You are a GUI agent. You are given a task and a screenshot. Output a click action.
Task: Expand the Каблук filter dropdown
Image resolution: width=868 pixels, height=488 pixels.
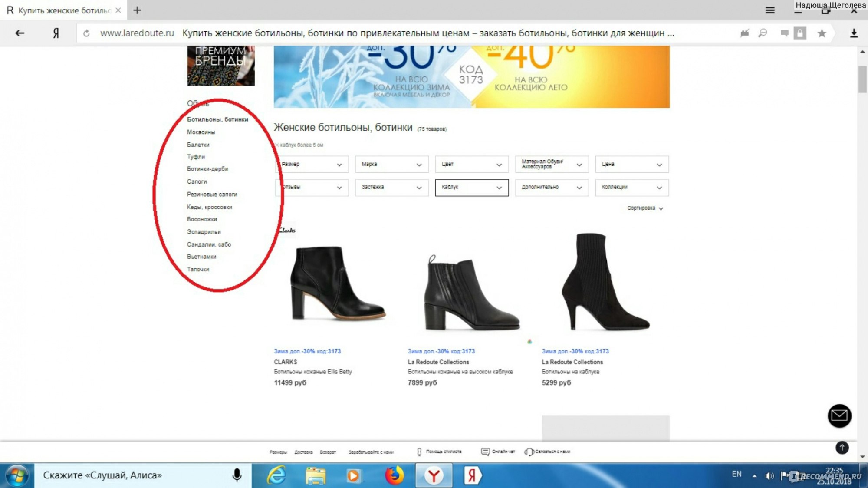tap(472, 187)
